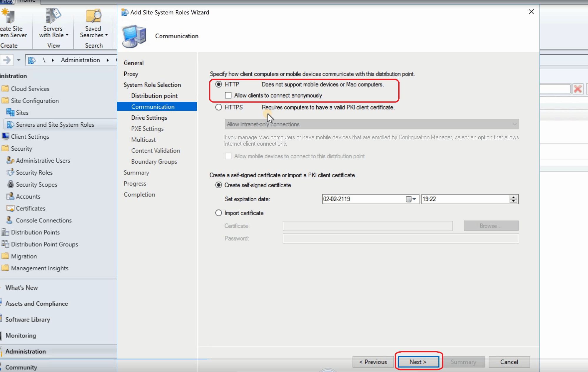This screenshot has height=372, width=588.
Task: Select Communication in the wizard navigation
Action: click(x=153, y=107)
